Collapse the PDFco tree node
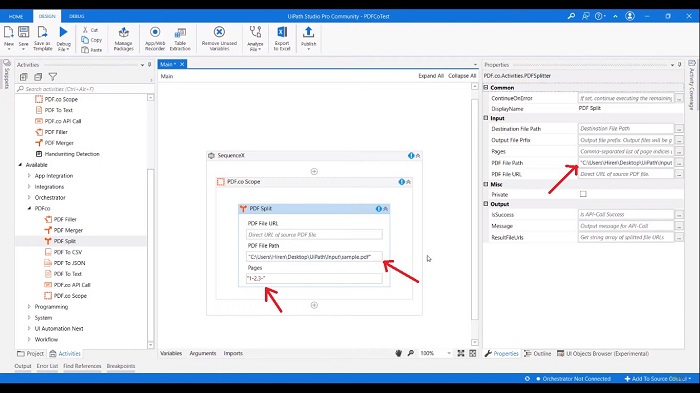This screenshot has height=393, width=700. (29, 209)
